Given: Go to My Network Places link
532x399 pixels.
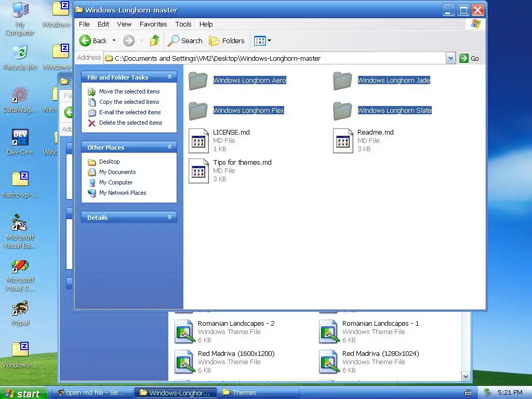Looking at the screenshot, I should (x=123, y=193).
